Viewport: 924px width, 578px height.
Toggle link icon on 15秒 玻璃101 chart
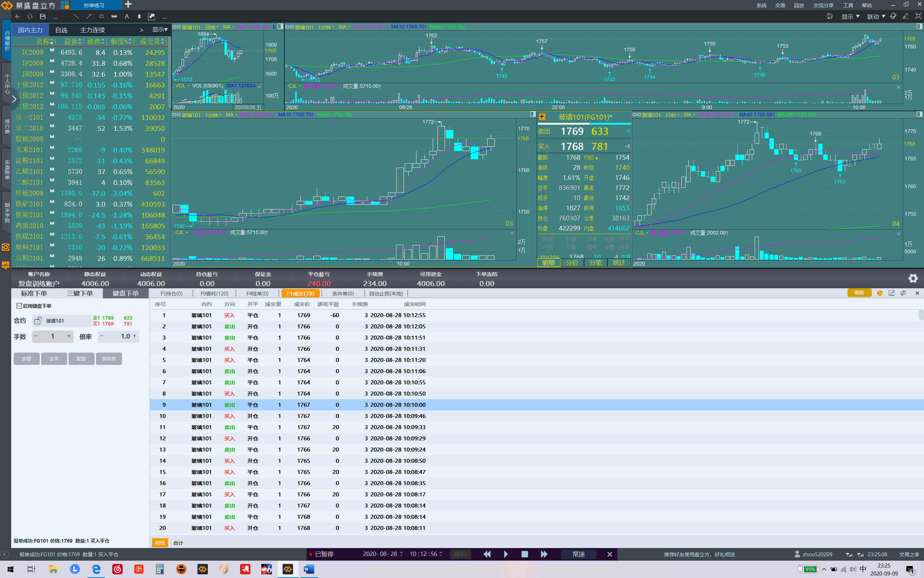pyautogui.click(x=636, y=115)
